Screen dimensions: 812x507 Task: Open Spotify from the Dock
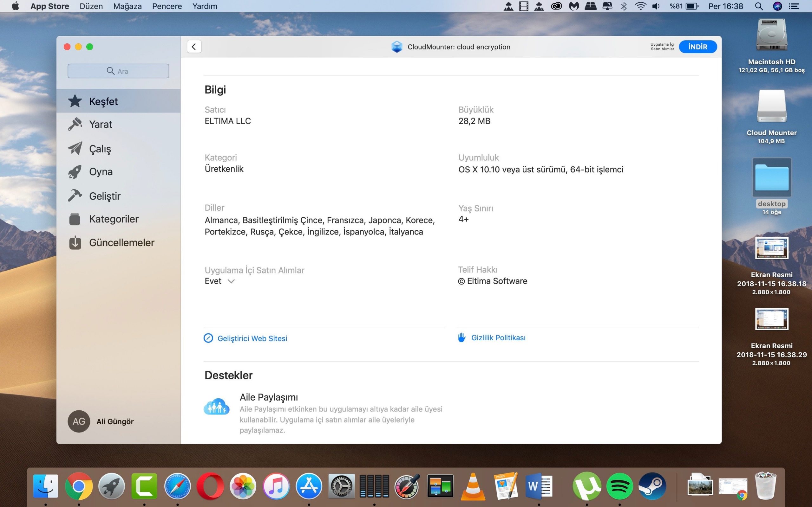(x=619, y=486)
